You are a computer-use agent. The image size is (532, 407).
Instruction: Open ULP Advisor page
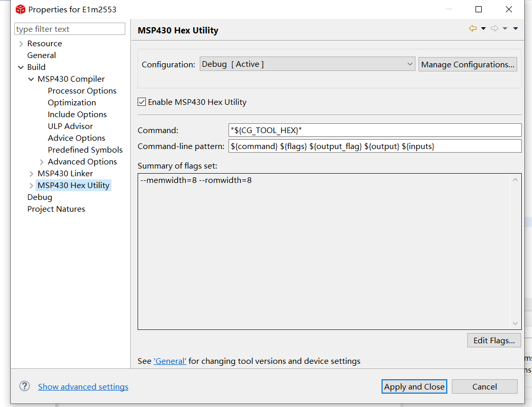click(70, 126)
